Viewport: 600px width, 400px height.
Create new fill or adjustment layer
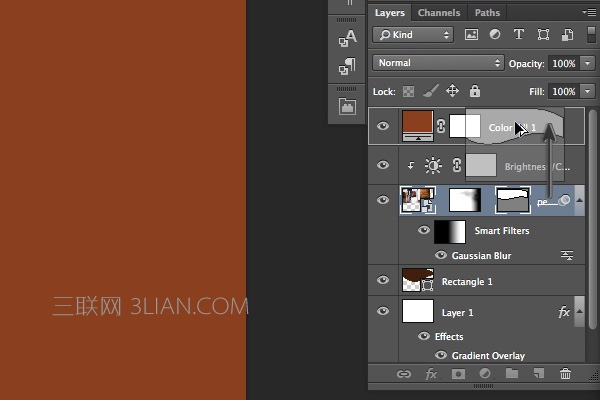(x=485, y=373)
